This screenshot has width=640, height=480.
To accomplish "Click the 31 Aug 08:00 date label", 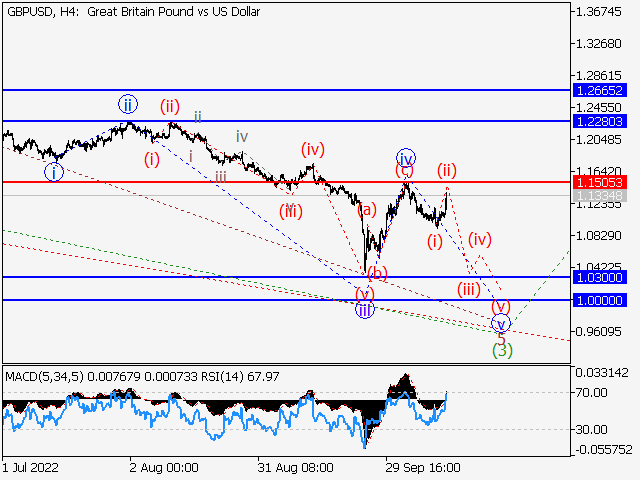I will (296, 467).
